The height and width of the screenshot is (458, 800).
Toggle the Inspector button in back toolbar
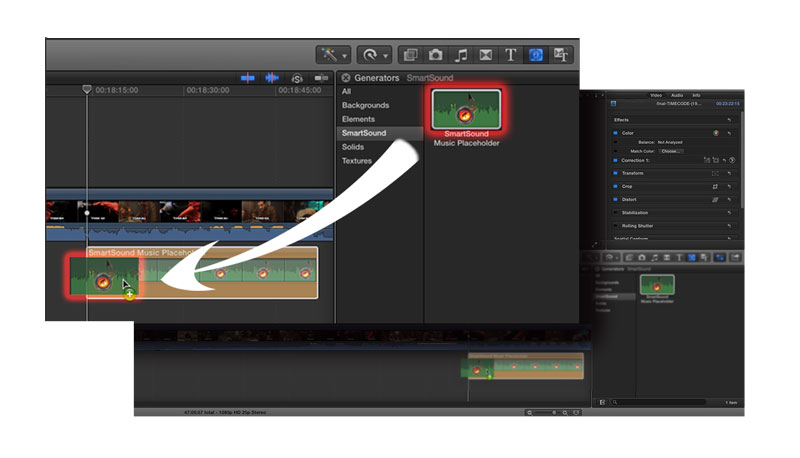pos(720,258)
